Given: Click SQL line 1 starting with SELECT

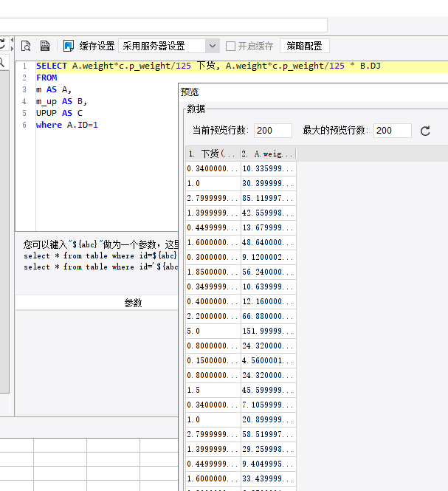Looking at the screenshot, I should 208,66.
